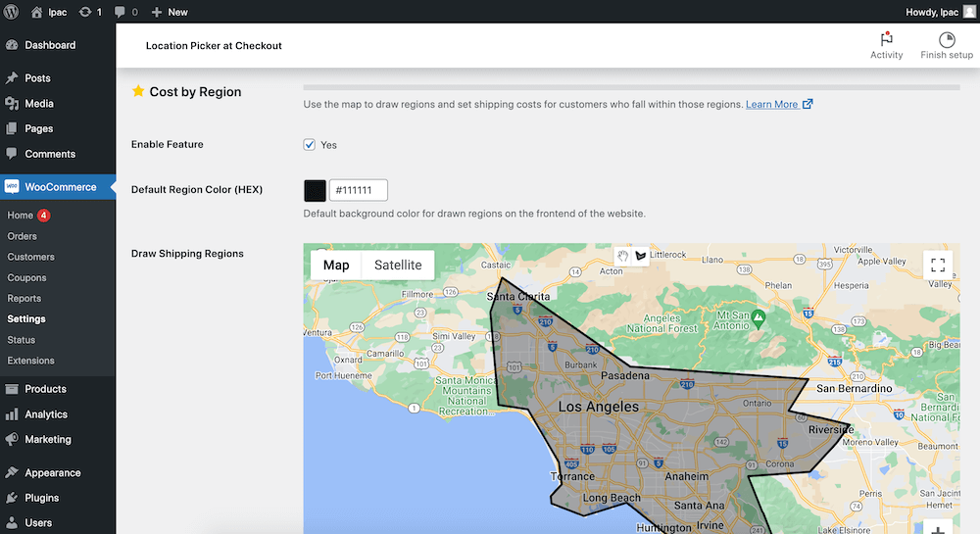Image resolution: width=980 pixels, height=534 pixels.
Task: Click the Dashboard gauge icon
Action: tap(11, 45)
